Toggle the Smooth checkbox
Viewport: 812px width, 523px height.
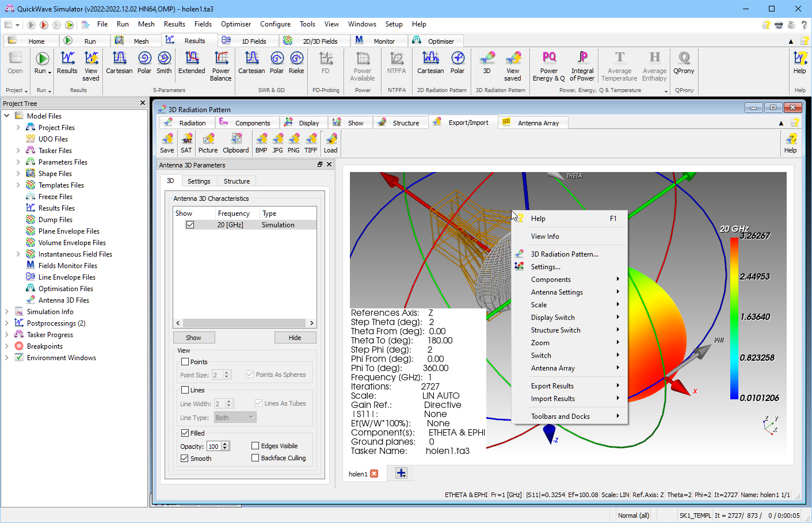click(x=185, y=459)
